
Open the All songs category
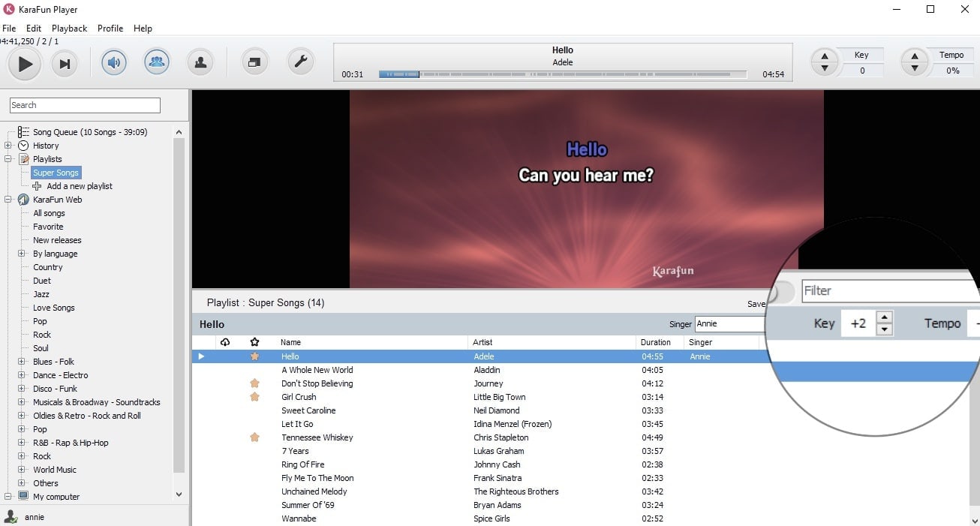tap(49, 213)
